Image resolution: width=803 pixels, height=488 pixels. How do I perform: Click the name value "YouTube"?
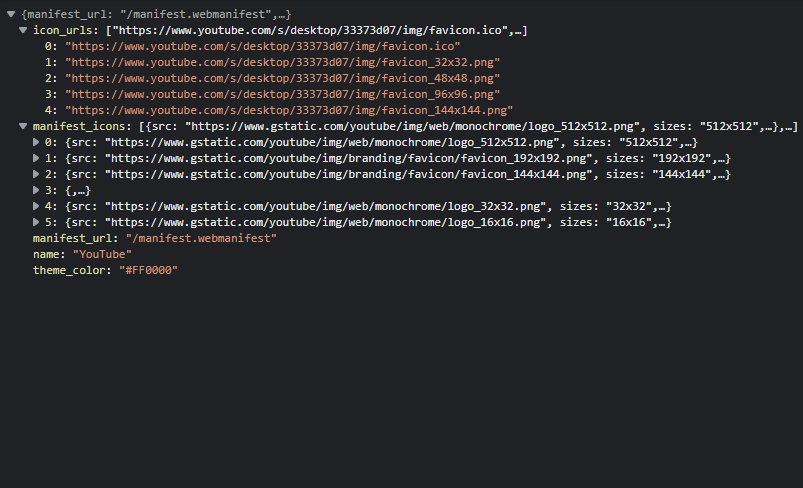point(102,254)
